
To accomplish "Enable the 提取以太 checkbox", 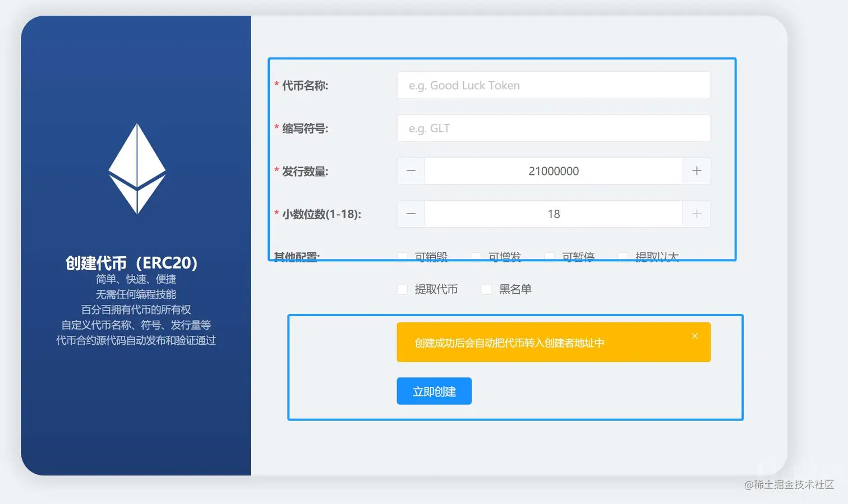I will 623,256.
